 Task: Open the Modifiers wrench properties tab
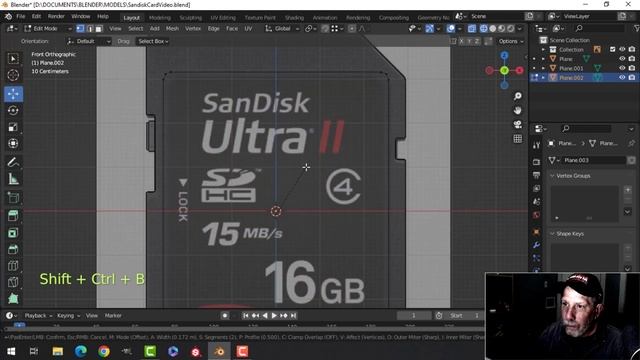536,245
